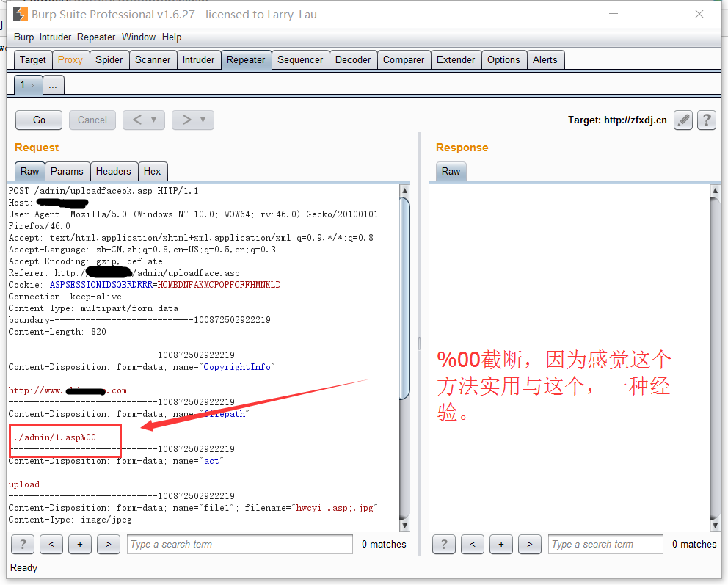
Task: Click the Ready status bar text
Action: pos(23,568)
